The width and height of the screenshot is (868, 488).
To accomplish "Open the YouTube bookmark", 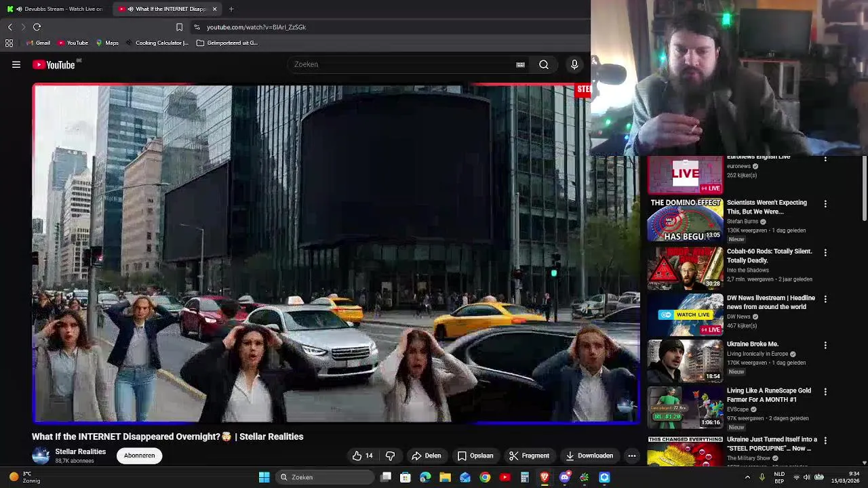I will point(73,43).
